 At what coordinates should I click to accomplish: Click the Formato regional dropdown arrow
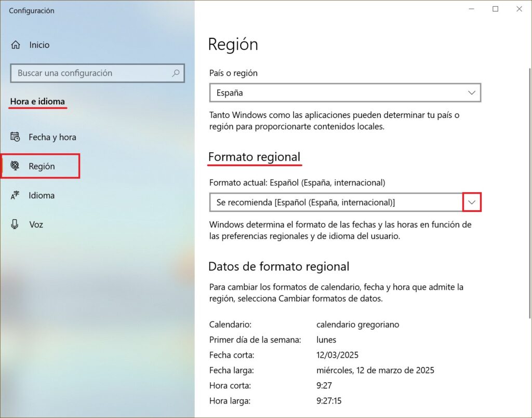[472, 202]
